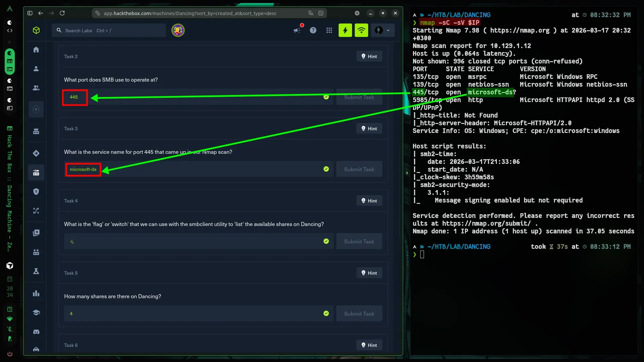Viewport: 644px width, 362px height.
Task: Click the system bar wifi status icon
Action: pos(10,319)
